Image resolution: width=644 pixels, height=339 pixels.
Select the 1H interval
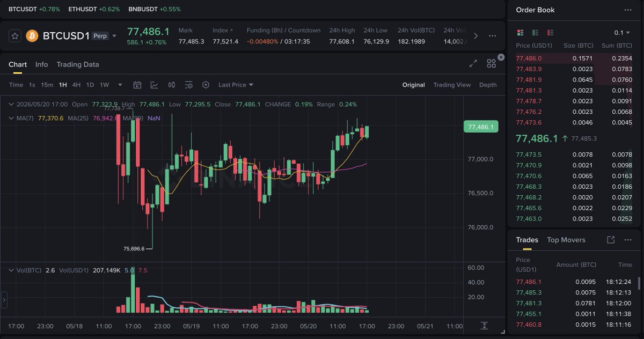click(x=63, y=85)
